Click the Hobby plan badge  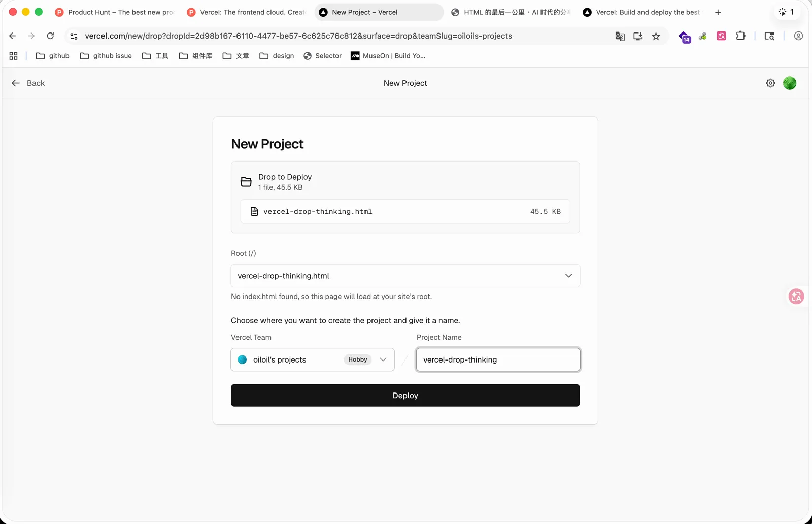358,359
